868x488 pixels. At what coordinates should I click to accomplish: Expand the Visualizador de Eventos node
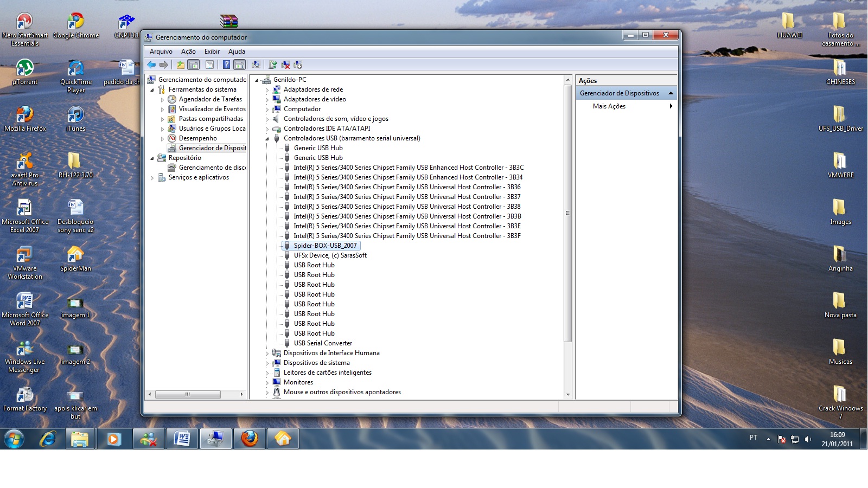(x=162, y=110)
